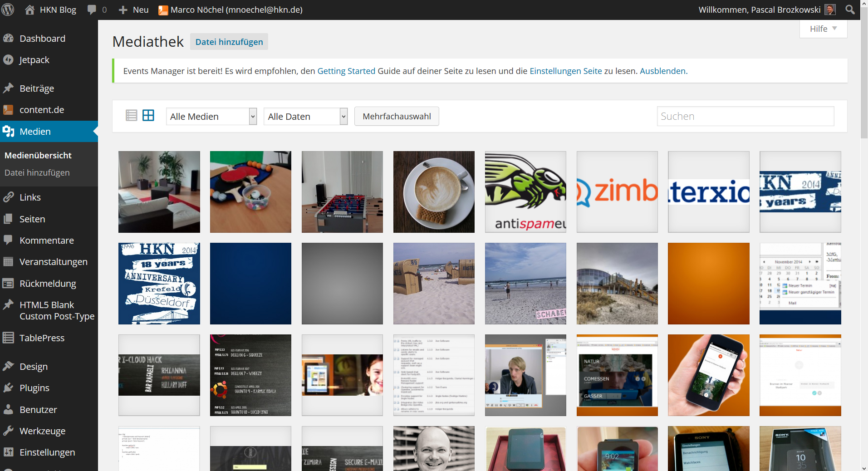868x471 pixels.
Task: Select the office lounge sofa thumbnail
Action: [x=159, y=192]
